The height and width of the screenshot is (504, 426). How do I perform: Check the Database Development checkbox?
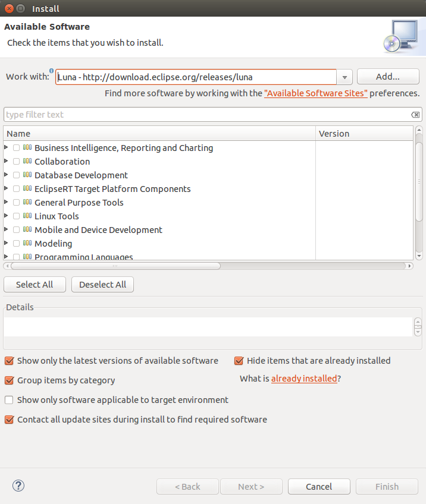click(16, 175)
